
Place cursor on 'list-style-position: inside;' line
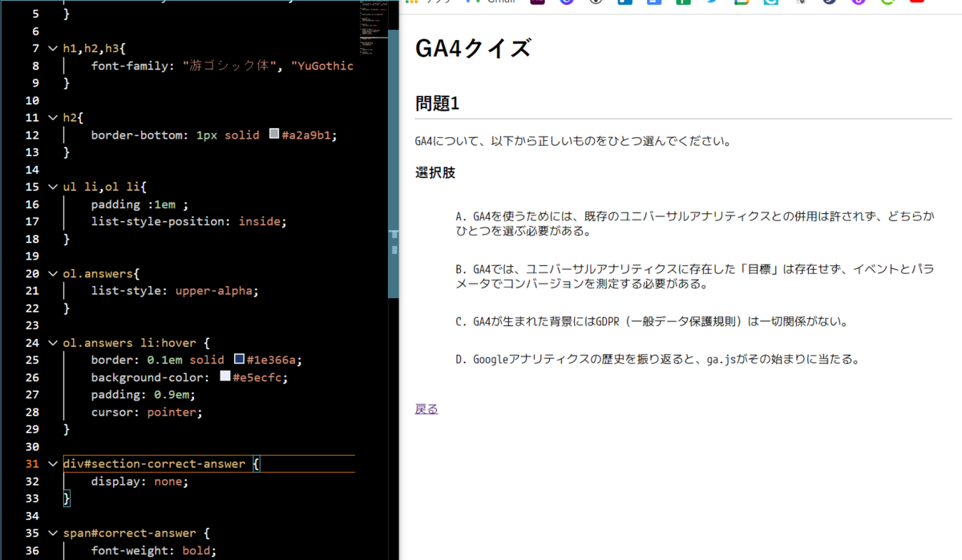188,221
